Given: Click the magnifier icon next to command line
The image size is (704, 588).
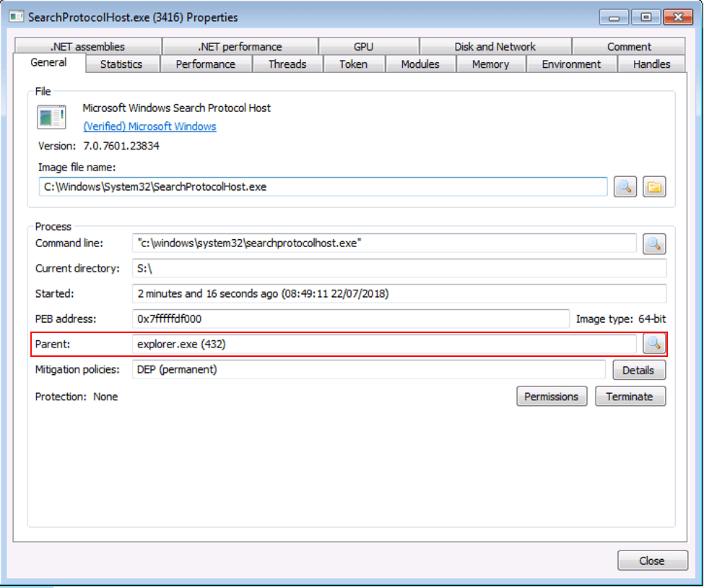Looking at the screenshot, I should coord(654,244).
